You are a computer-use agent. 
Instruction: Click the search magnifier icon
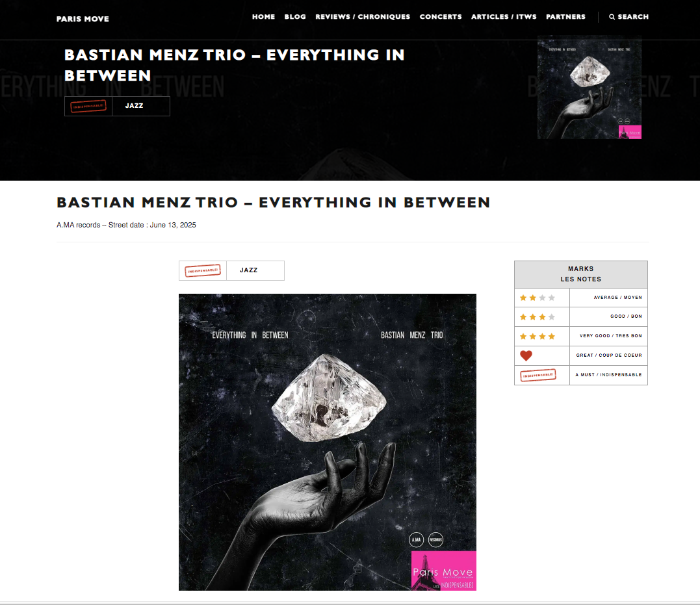click(612, 17)
